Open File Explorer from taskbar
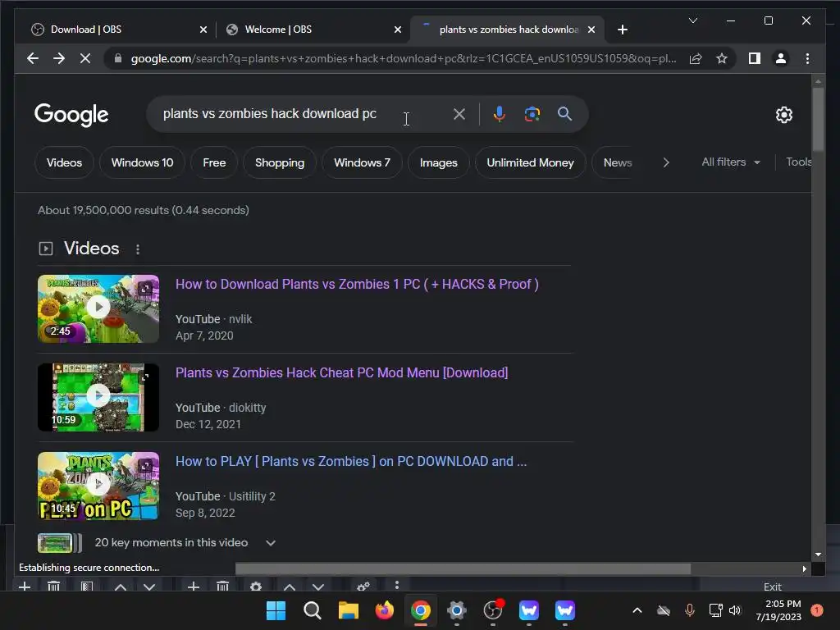This screenshot has width=840, height=630. [x=348, y=610]
